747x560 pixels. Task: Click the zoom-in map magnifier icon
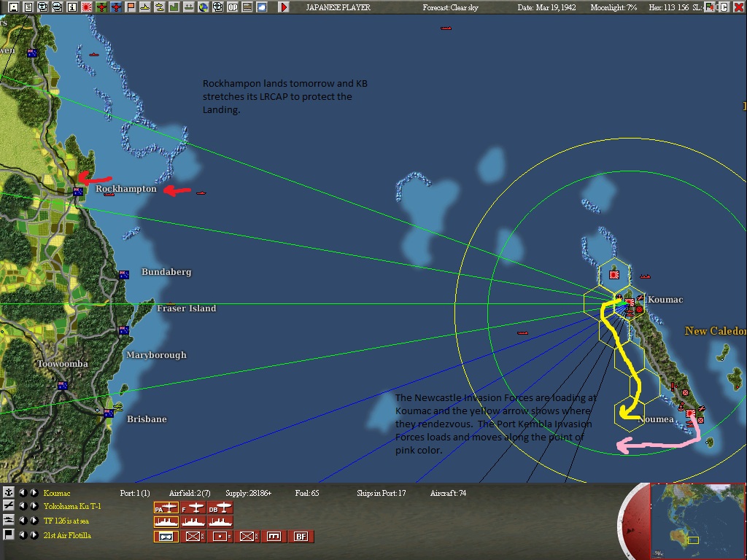(217, 7)
